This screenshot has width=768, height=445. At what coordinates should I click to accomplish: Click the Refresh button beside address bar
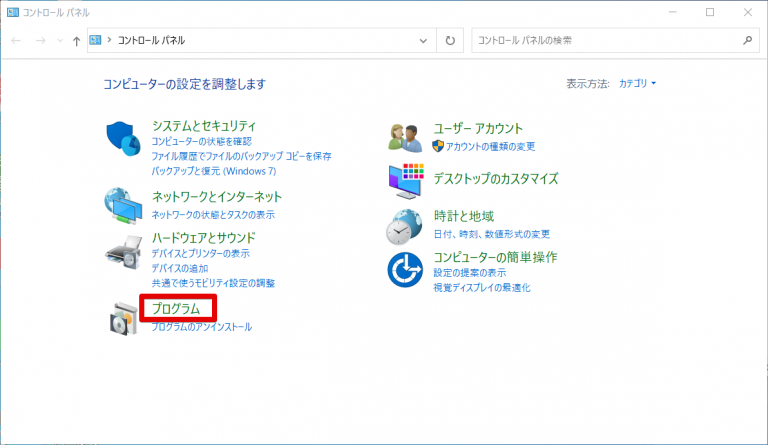pyautogui.click(x=450, y=41)
